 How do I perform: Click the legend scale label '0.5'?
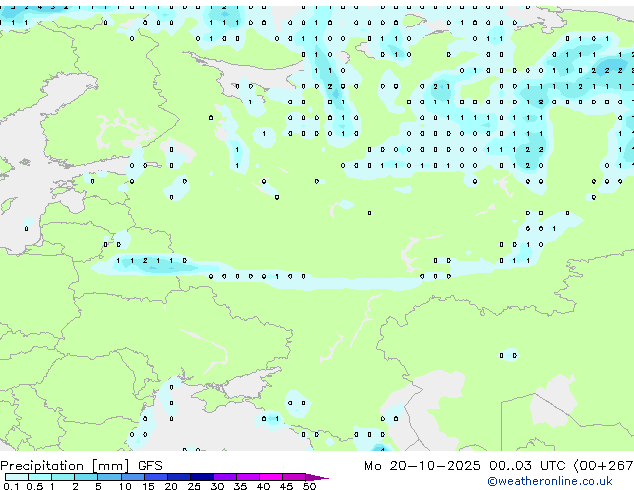pos(35,486)
